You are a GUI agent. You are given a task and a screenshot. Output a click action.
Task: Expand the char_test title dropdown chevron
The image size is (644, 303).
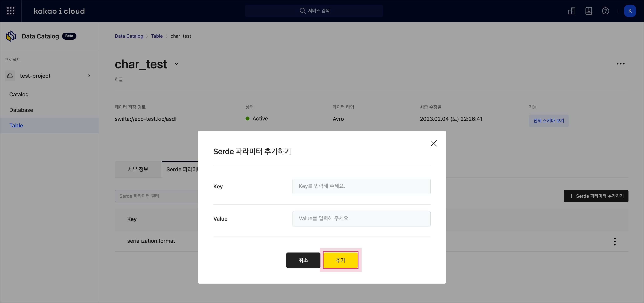tap(177, 64)
